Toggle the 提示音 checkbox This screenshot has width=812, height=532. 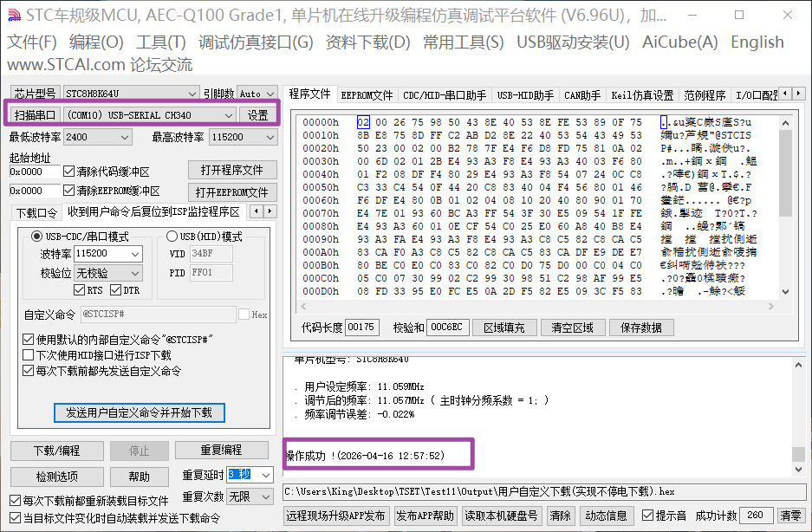pos(647,516)
